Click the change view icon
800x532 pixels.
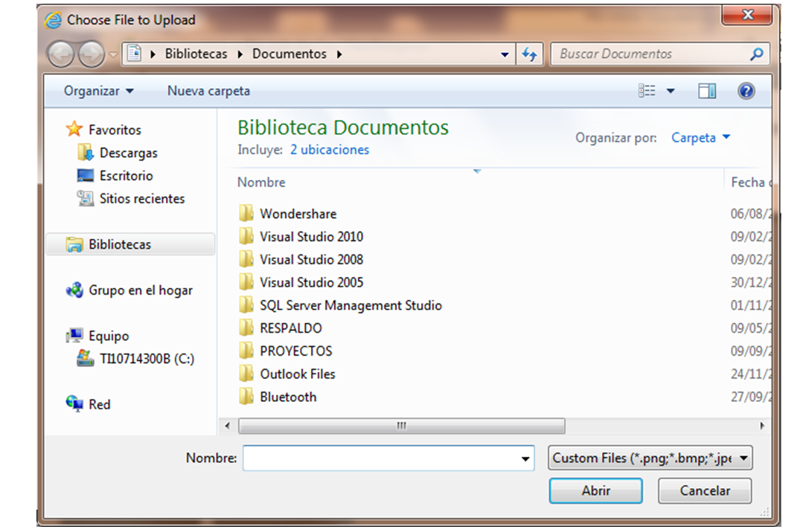[647, 91]
